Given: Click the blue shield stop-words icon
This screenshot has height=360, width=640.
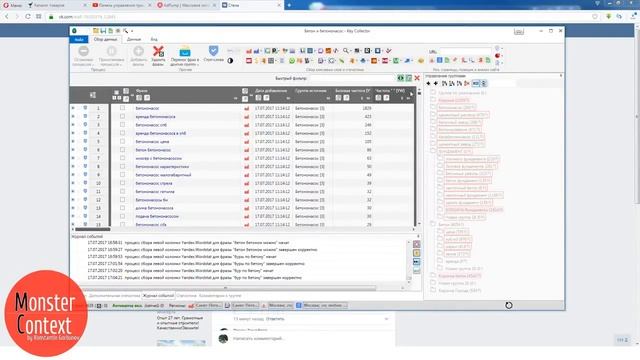Looking at the screenshot, I should (x=213, y=51).
